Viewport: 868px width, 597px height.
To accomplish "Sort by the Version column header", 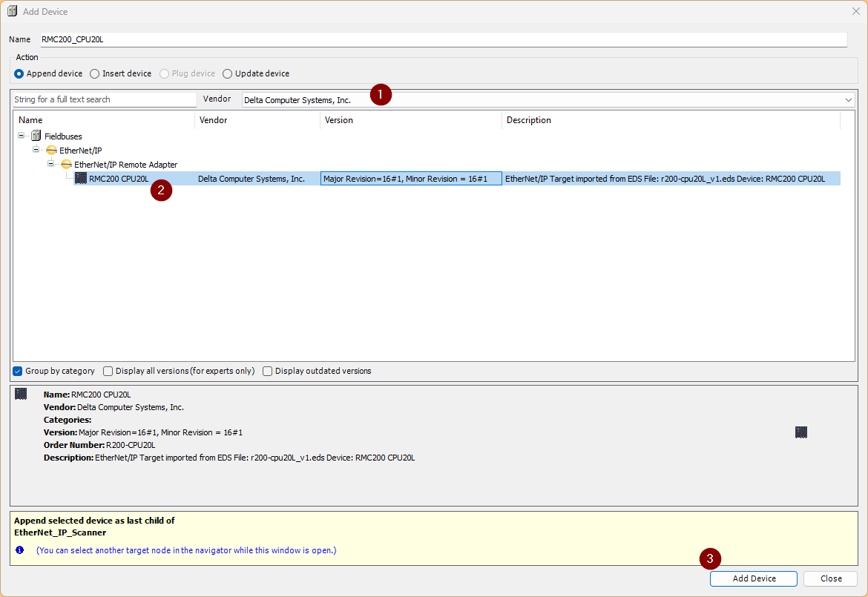I will [x=410, y=120].
